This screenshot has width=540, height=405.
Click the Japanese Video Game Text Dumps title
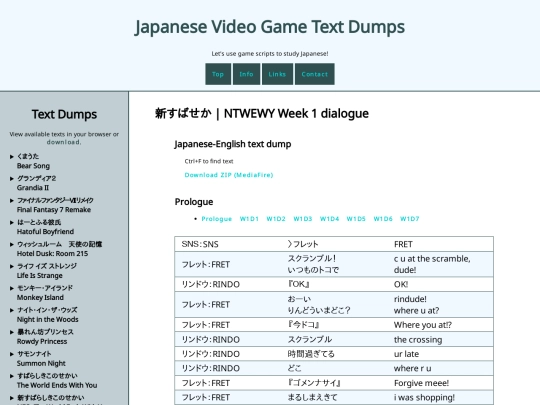pyautogui.click(x=270, y=27)
